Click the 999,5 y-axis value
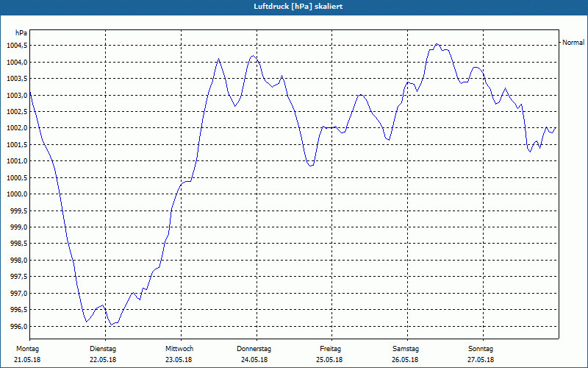The height and width of the screenshot is (368, 588). [x=18, y=210]
